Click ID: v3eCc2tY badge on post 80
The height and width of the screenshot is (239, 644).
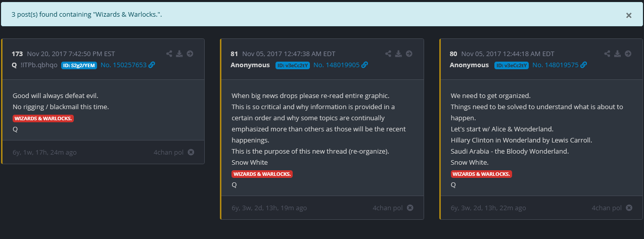point(512,65)
